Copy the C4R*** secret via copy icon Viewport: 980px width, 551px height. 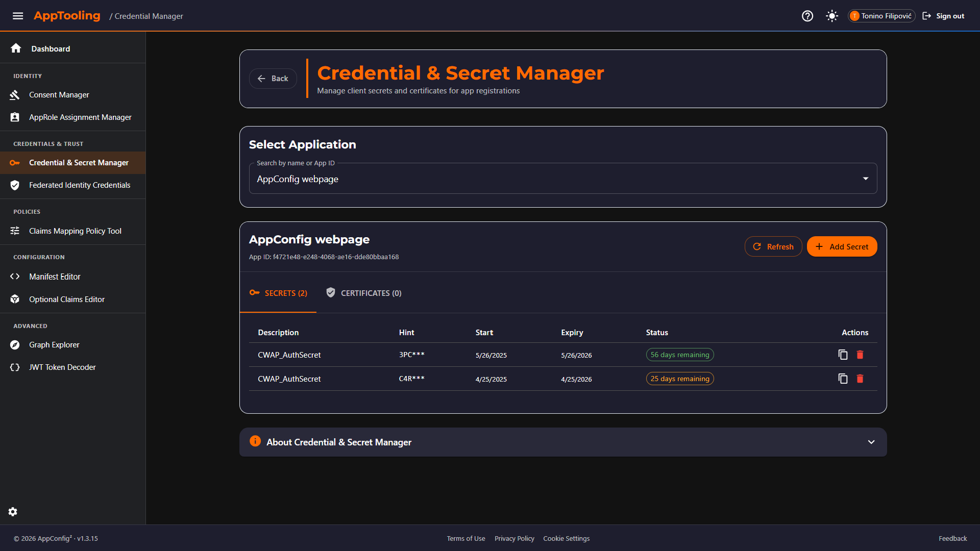coord(843,379)
